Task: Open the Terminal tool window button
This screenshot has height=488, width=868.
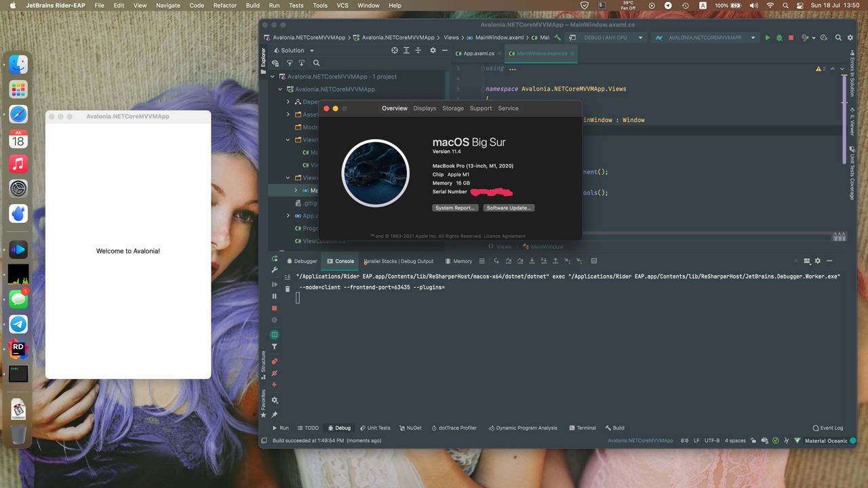Action: pos(583,428)
